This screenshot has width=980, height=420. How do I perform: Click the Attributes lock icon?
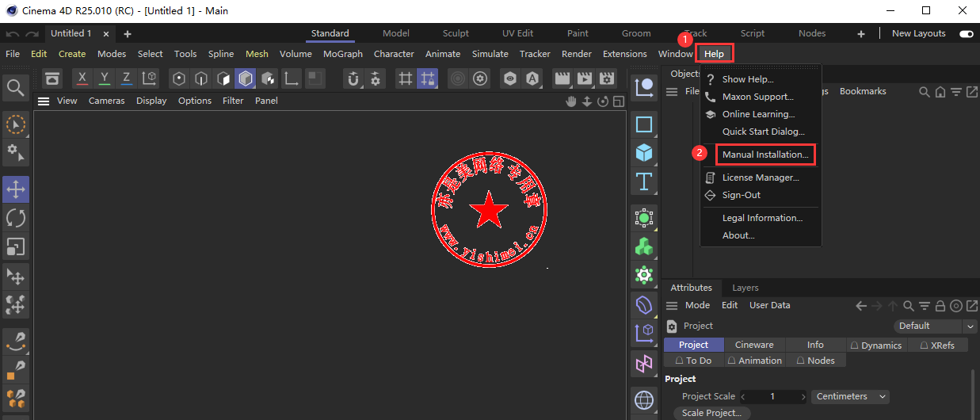pyautogui.click(x=940, y=306)
